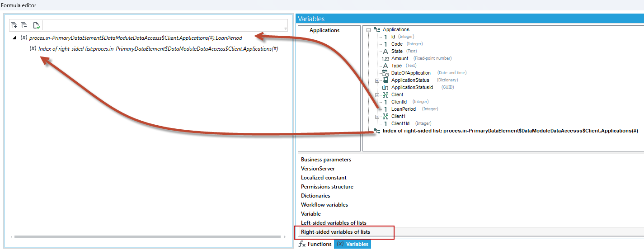The width and height of the screenshot is (644, 250).
Task: Click the integer icon next to Client1Id
Action: [x=385, y=123]
